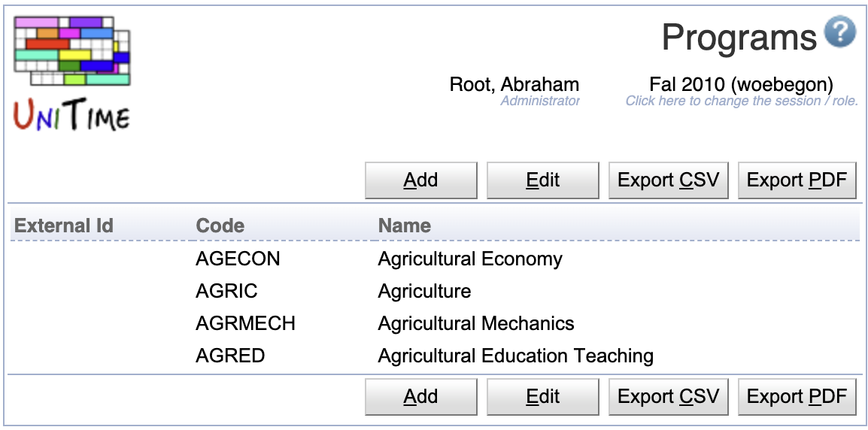The height and width of the screenshot is (430, 868).
Task: Click the bottom Export PDF button
Action: pyautogui.click(x=797, y=397)
